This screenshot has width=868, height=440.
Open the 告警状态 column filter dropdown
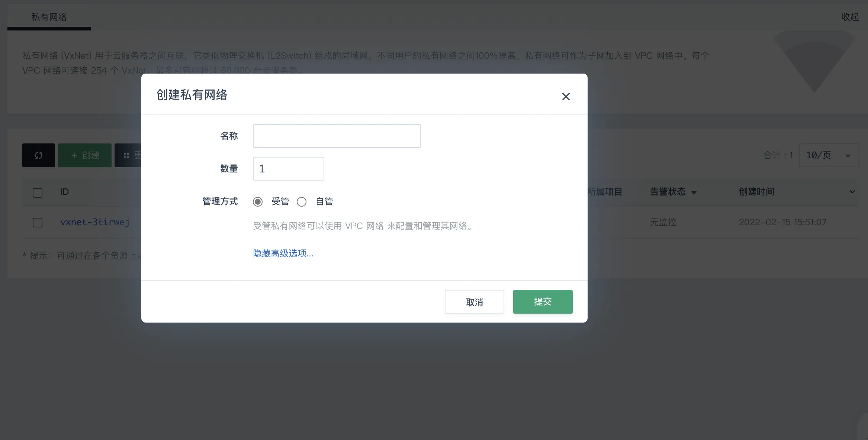(x=694, y=192)
